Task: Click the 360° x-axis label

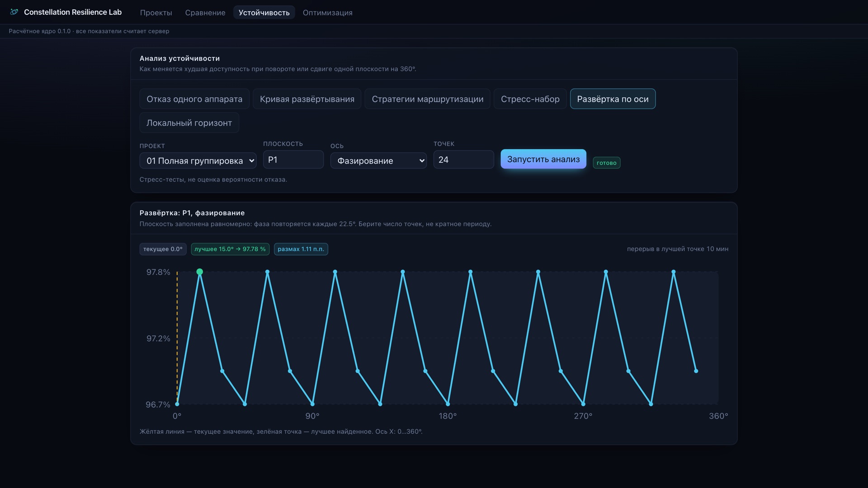Action: pyautogui.click(x=718, y=416)
